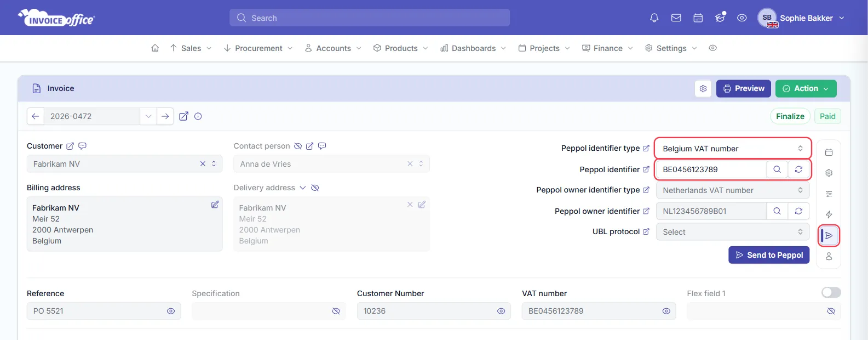Open the calendar icon in top bar
This screenshot has height=340, width=868.
[698, 18]
